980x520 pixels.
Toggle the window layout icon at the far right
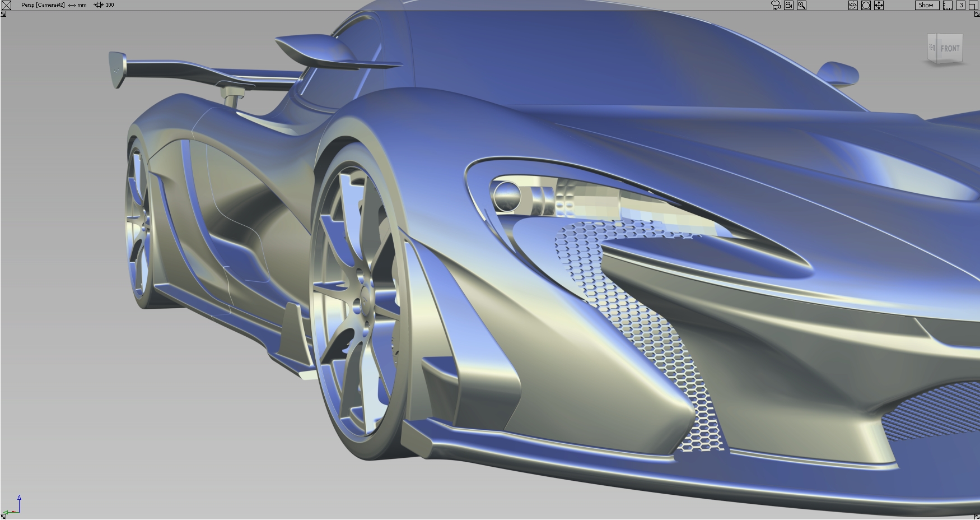974,5
